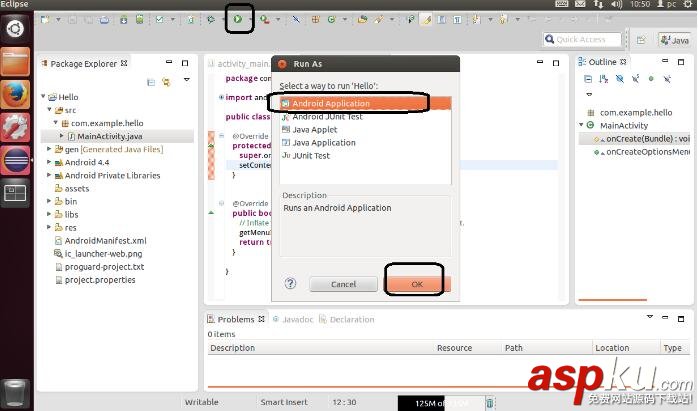
Task: Expand the gen Generated Java Files folder
Action: pyautogui.click(x=49, y=149)
